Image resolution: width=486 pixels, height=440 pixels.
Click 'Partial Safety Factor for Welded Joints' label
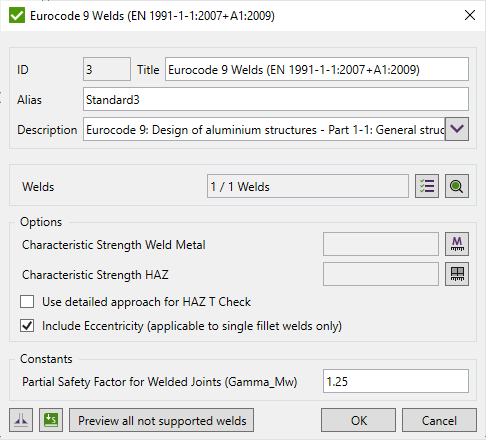click(x=159, y=382)
